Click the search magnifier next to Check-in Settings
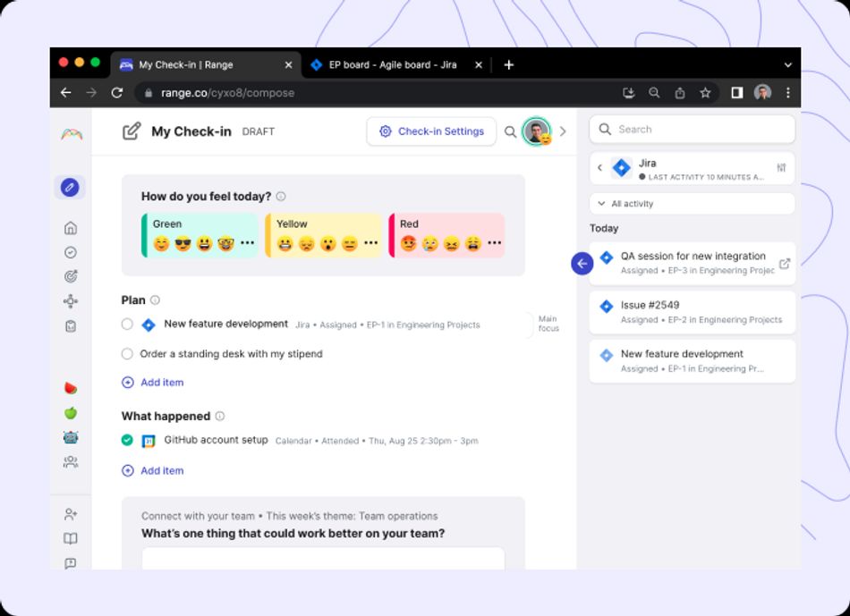This screenshot has height=616, width=850. pyautogui.click(x=510, y=131)
